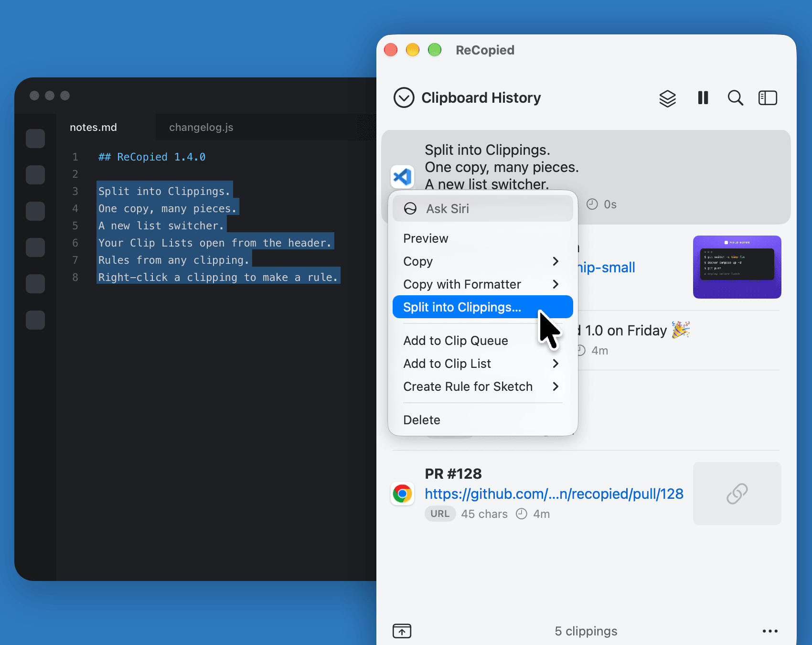Expand the Copy submenu arrow

(x=555, y=261)
